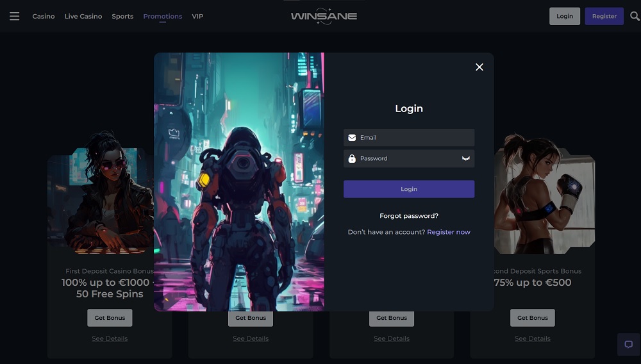Focus the Password input field
Screen dimensions: 641x364
(x=409, y=158)
